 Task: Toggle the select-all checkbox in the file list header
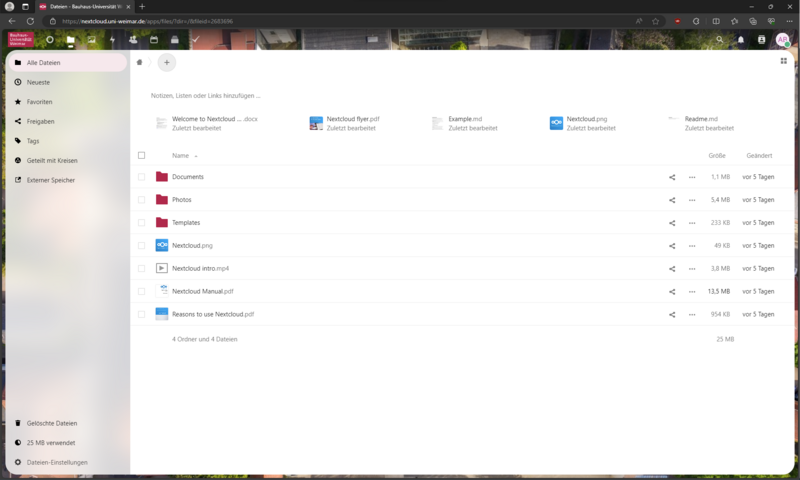coord(141,155)
